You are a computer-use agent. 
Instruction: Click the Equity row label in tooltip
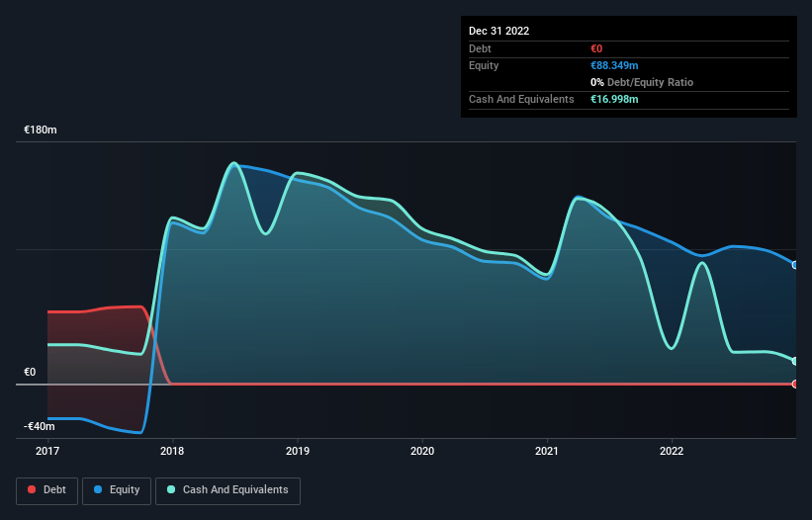484,65
